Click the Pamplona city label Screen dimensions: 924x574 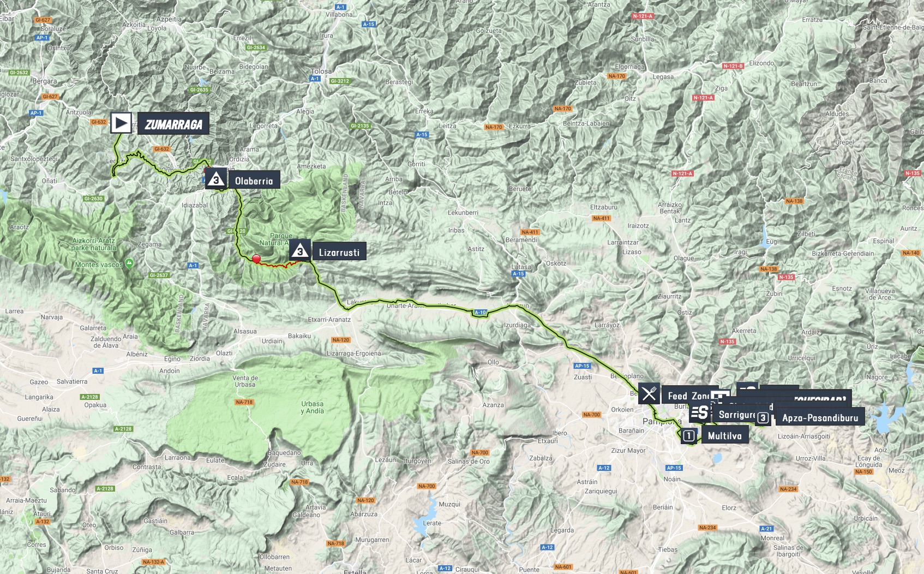pyautogui.click(x=662, y=421)
